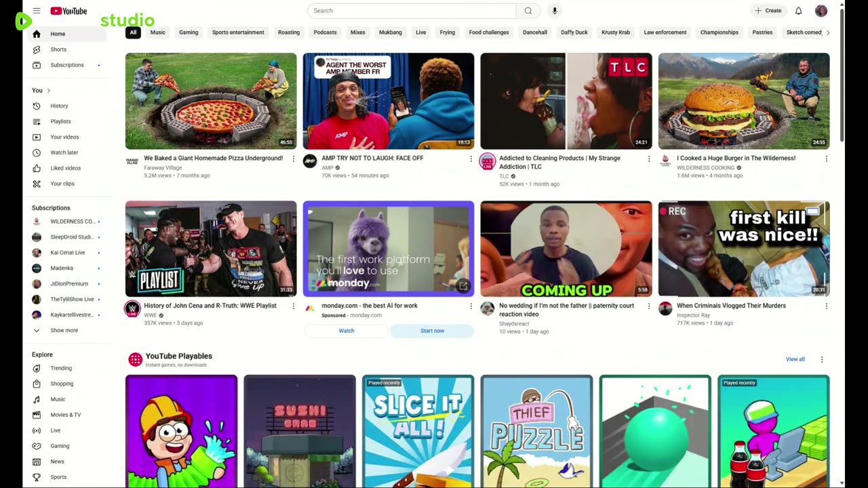The width and height of the screenshot is (868, 488).
Task: Select the All filter chip
Action: [133, 33]
